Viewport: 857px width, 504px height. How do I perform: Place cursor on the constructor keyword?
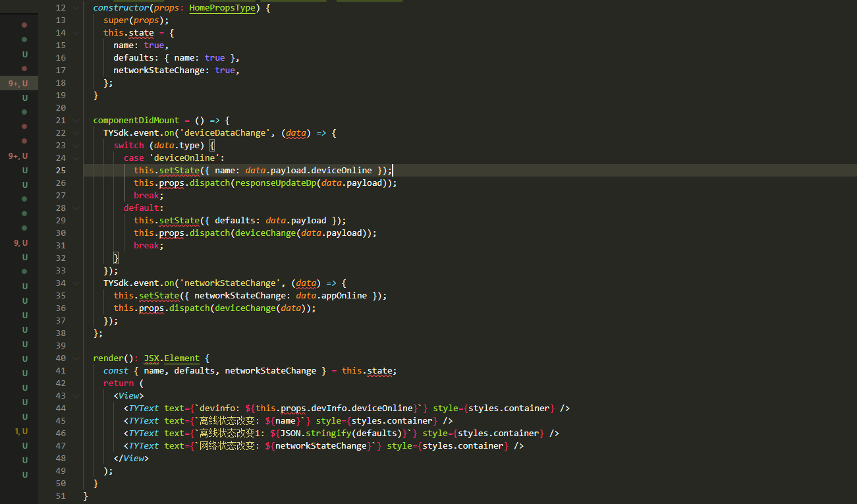(x=121, y=8)
